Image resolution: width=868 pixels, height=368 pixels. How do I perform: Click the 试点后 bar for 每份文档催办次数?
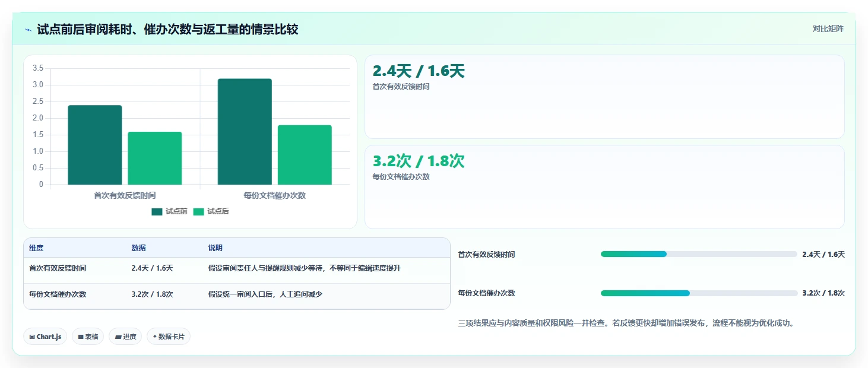click(x=305, y=155)
